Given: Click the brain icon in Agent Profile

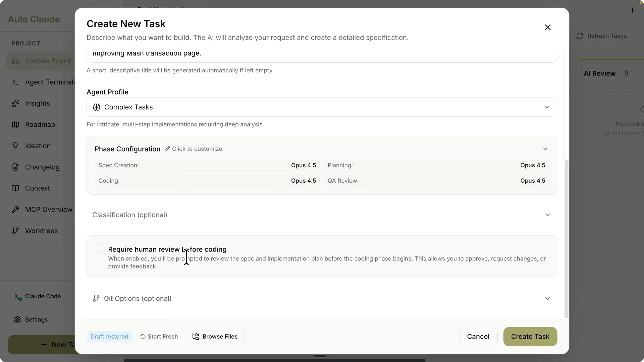Looking at the screenshot, I should click(97, 107).
